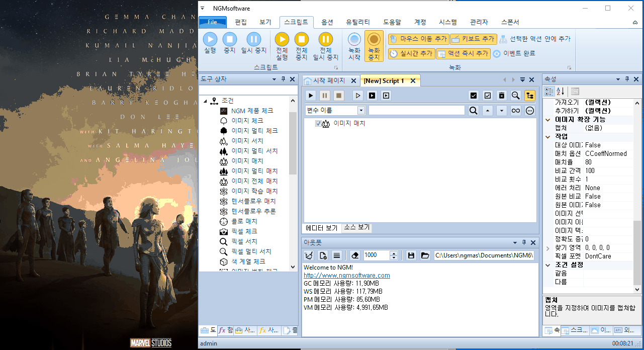Toggle 키보드 추가 option
The width and height of the screenshot is (644, 350).
[473, 39]
